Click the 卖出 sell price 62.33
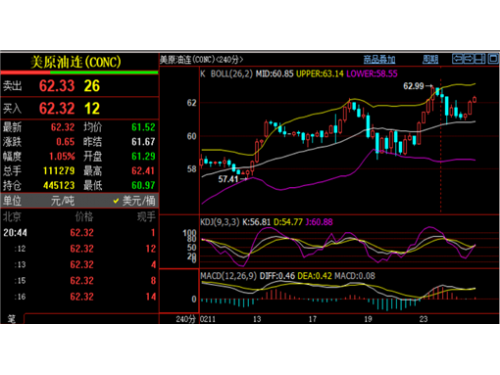This screenshot has width=500, height=375. (57, 86)
